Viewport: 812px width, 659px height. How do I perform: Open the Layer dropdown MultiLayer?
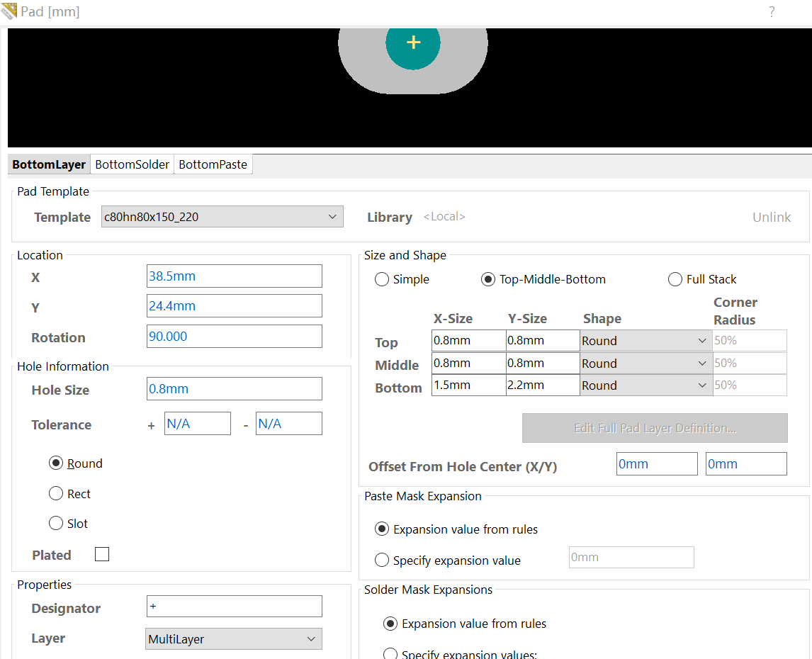(x=234, y=638)
